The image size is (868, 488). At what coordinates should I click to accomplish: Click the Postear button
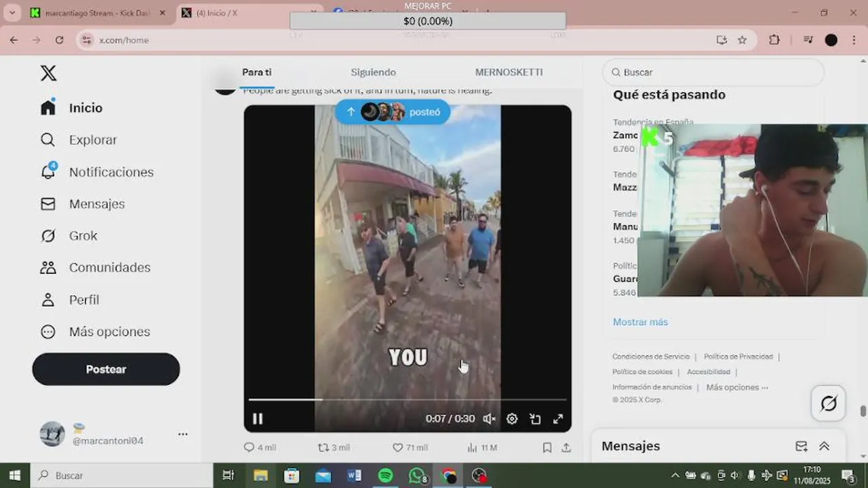coord(106,369)
